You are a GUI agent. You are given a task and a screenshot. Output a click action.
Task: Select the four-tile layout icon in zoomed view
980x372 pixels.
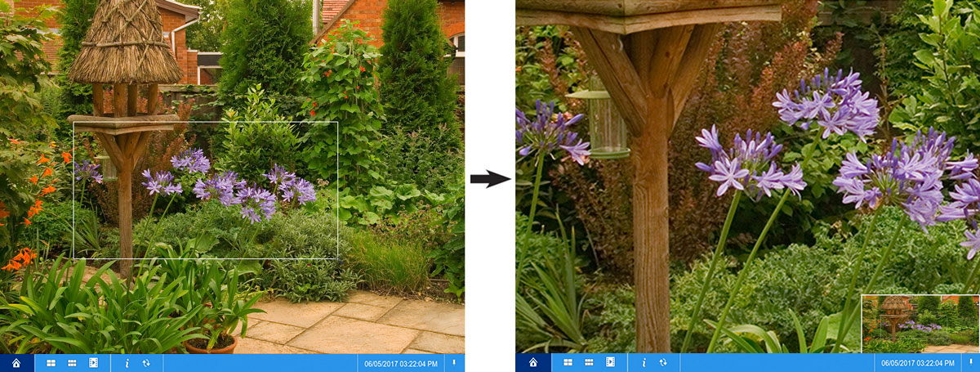point(568,362)
